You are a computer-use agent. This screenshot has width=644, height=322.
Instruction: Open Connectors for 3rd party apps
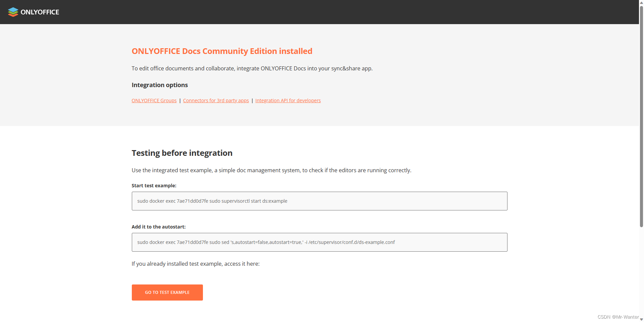216,101
